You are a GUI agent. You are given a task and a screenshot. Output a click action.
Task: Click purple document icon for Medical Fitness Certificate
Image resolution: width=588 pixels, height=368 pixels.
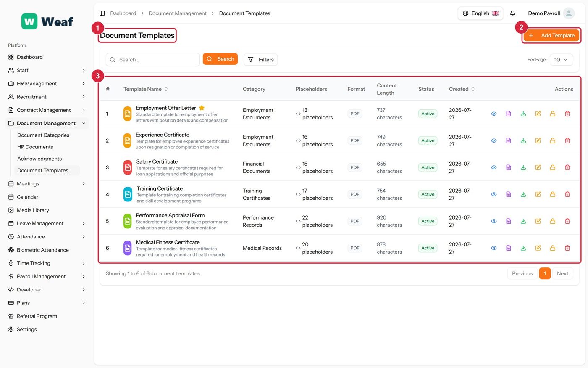(509, 248)
